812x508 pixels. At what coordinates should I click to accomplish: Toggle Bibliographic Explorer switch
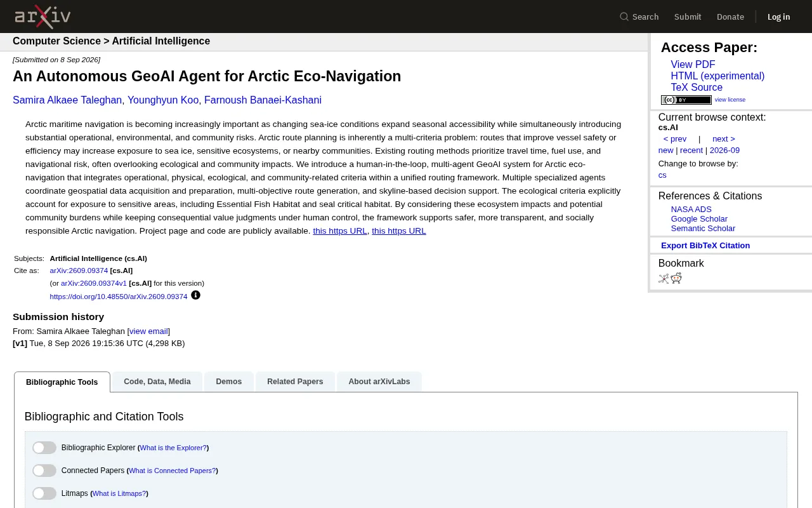pyautogui.click(x=44, y=448)
